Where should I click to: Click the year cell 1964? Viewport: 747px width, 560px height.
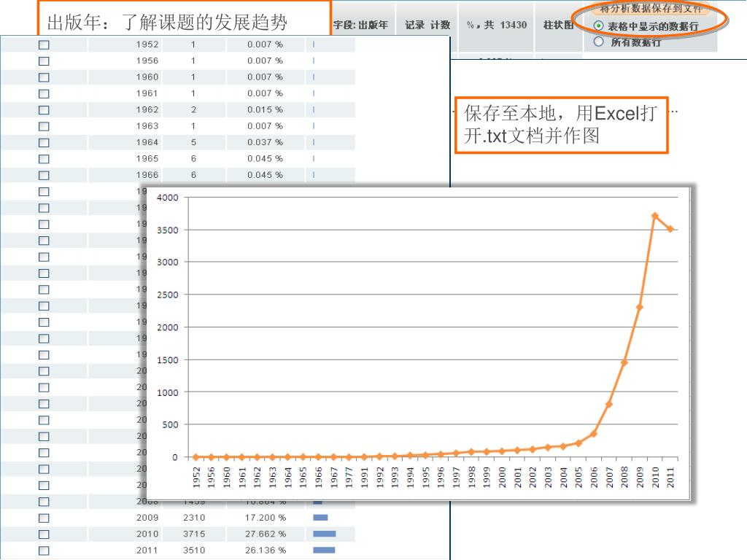tap(147, 142)
